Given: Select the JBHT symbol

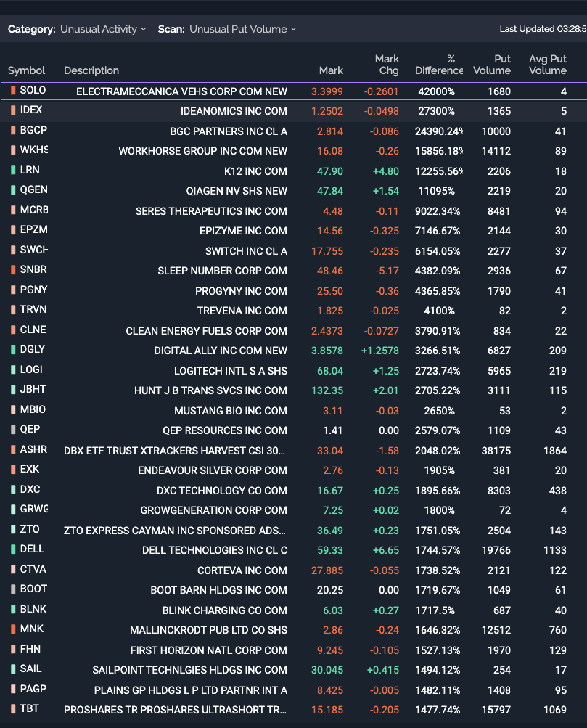Looking at the screenshot, I should tap(33, 390).
